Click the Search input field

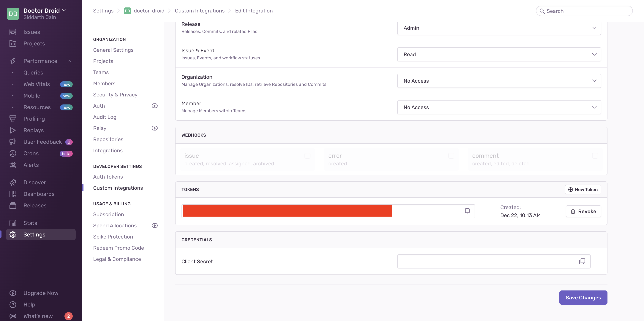584,11
